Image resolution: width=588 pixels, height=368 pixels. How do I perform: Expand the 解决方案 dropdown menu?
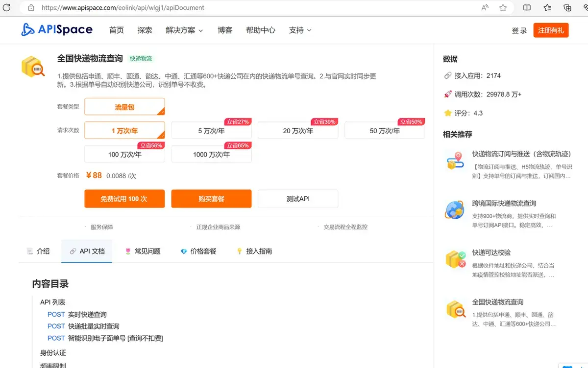(184, 30)
